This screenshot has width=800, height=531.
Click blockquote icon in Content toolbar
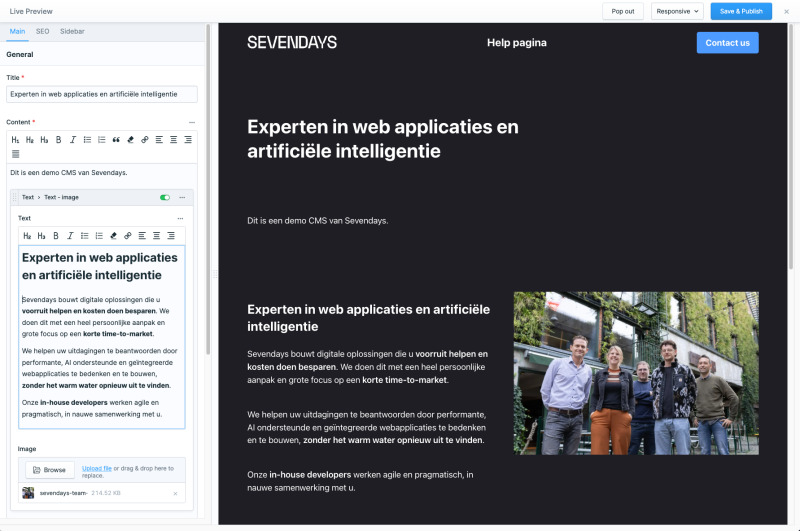[116, 139]
